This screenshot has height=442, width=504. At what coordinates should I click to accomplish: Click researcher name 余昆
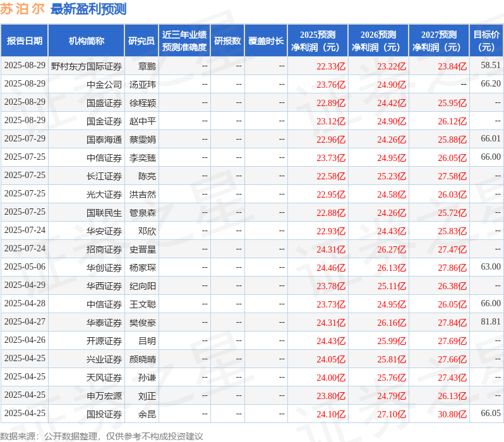click(x=147, y=414)
